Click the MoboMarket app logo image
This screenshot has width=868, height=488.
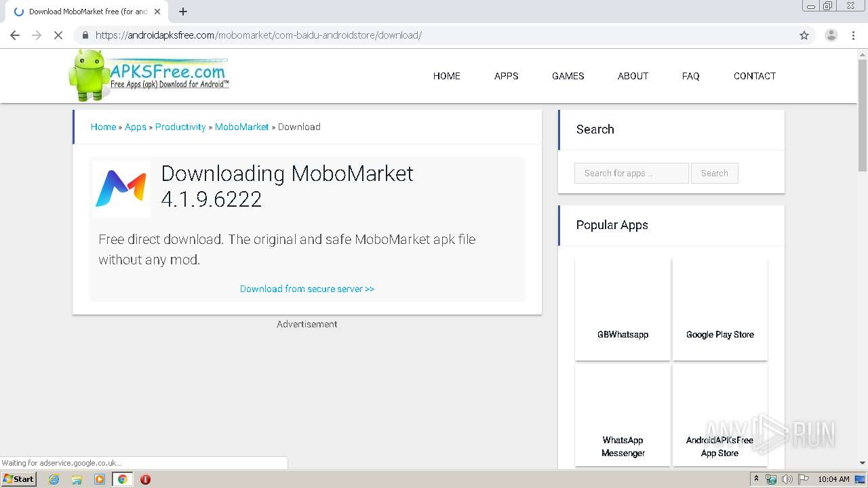pyautogui.click(x=121, y=188)
